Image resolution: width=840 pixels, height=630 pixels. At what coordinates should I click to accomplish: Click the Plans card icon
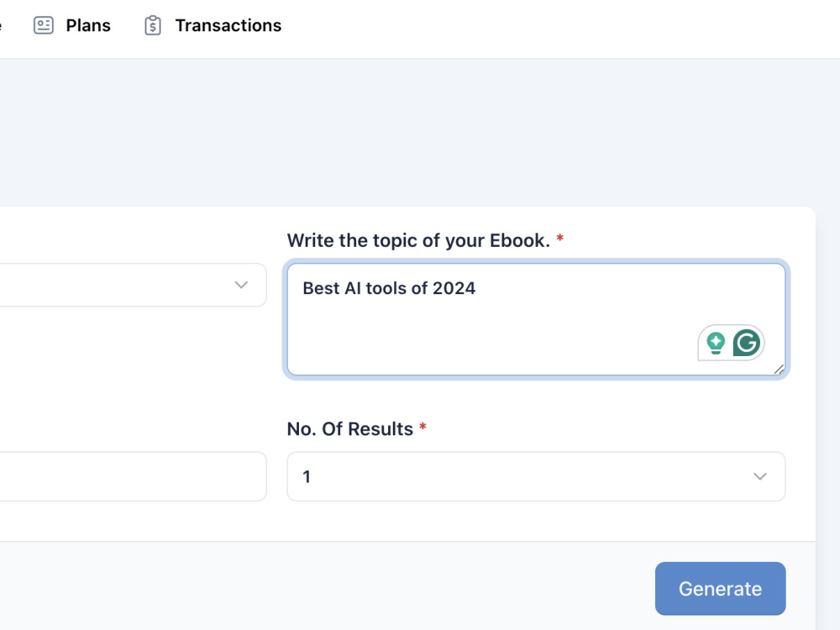[x=43, y=25]
